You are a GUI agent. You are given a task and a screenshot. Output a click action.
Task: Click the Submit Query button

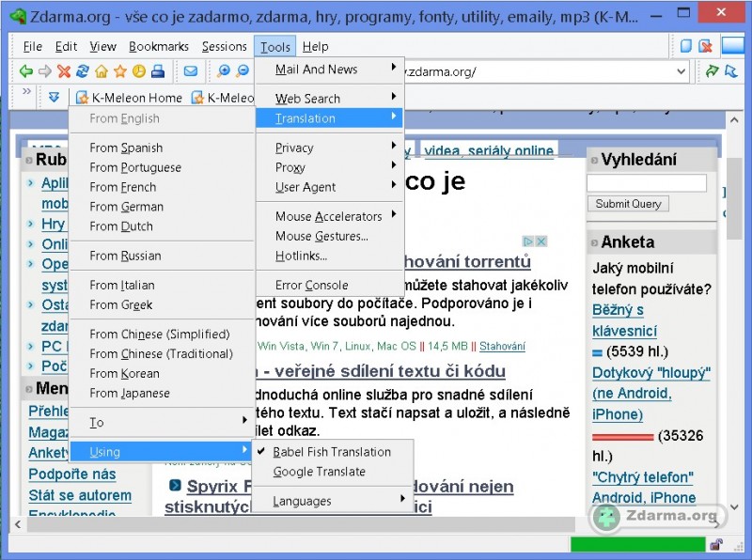[628, 204]
